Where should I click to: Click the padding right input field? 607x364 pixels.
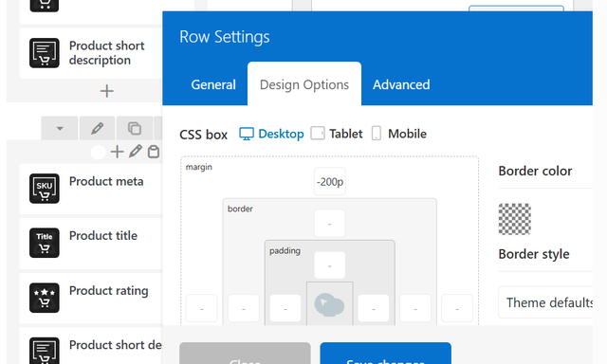coord(374,308)
